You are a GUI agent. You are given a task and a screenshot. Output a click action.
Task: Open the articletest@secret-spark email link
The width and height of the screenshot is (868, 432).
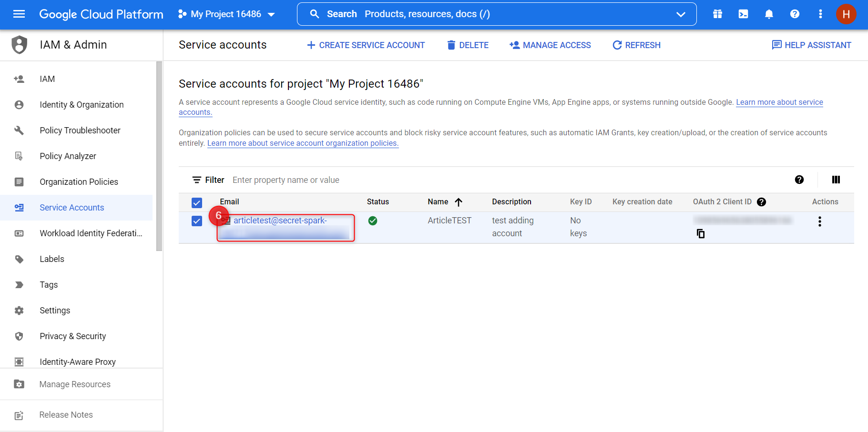click(280, 221)
